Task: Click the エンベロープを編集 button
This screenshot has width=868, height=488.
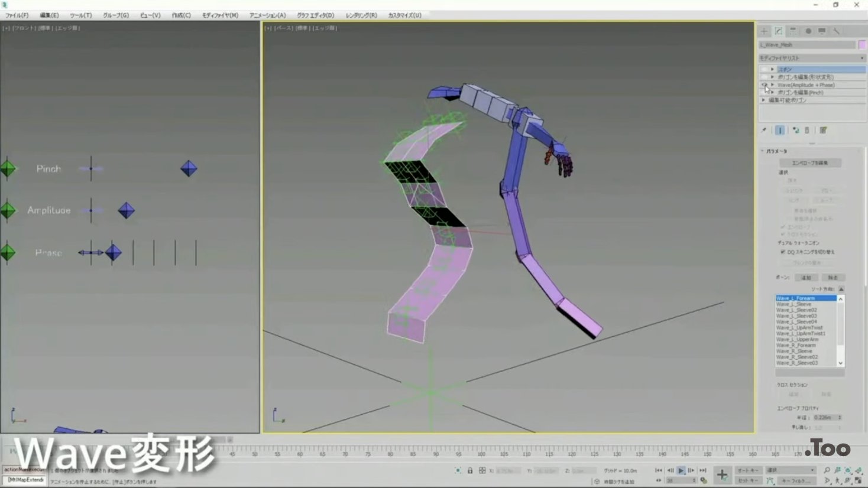Action: (x=809, y=163)
